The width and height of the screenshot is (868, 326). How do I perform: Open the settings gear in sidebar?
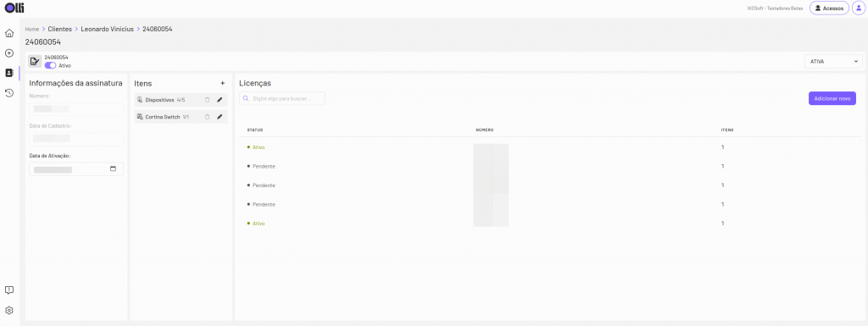pos(8,311)
